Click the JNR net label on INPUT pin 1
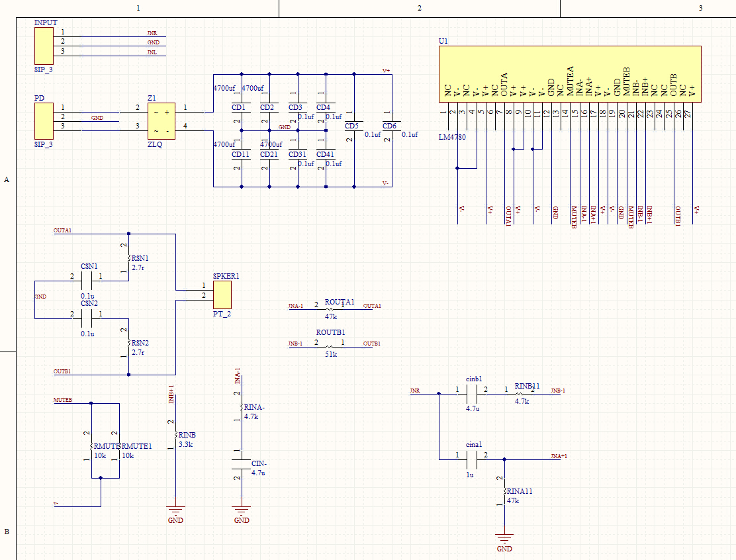Screen dimensions: 736x560 point(152,33)
